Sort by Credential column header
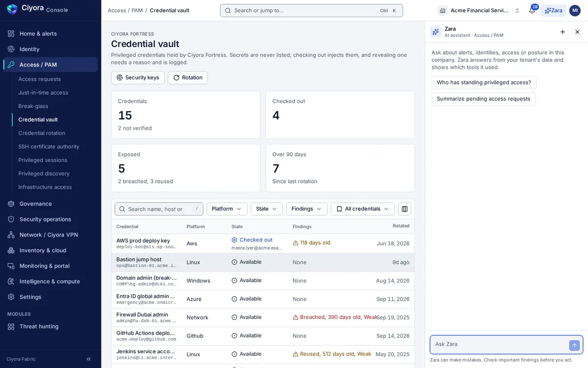The image size is (588, 368). pyautogui.click(x=127, y=227)
